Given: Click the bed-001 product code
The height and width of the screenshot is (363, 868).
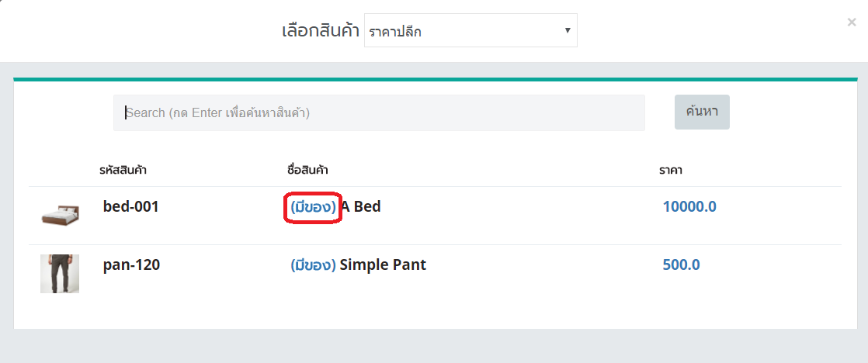Looking at the screenshot, I should [130, 207].
